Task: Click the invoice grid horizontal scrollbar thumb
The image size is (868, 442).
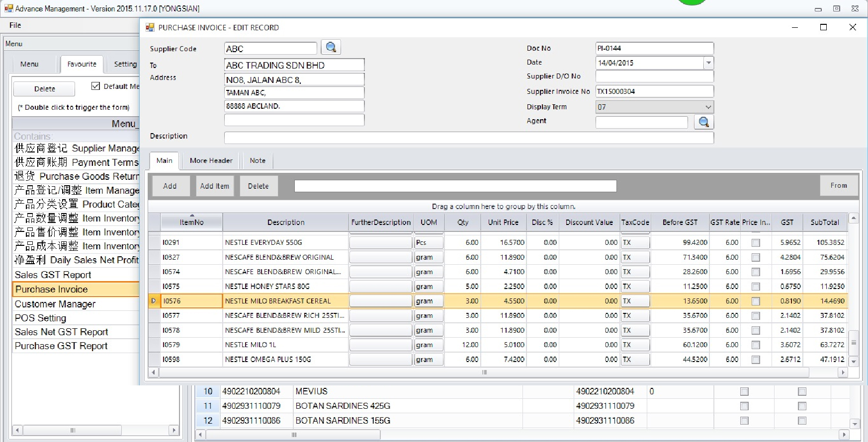Action: pyautogui.click(x=484, y=372)
